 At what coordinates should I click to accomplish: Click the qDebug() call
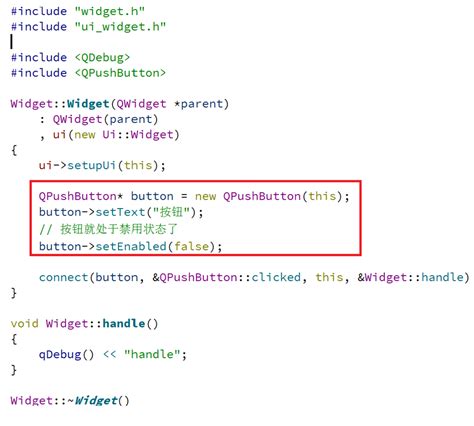coord(67,354)
